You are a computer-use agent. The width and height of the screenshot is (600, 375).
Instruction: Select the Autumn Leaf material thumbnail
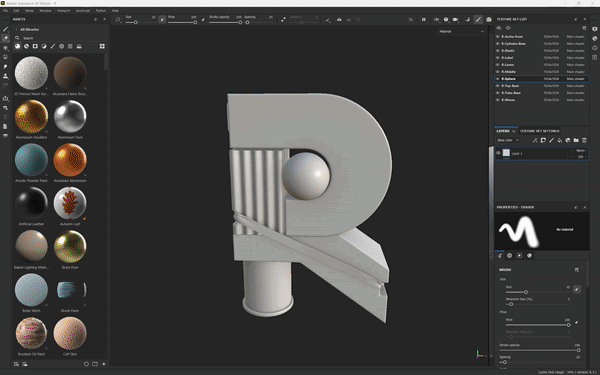[70, 203]
